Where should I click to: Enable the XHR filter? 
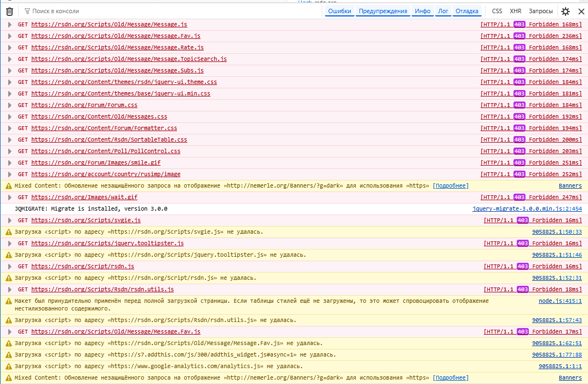click(516, 11)
